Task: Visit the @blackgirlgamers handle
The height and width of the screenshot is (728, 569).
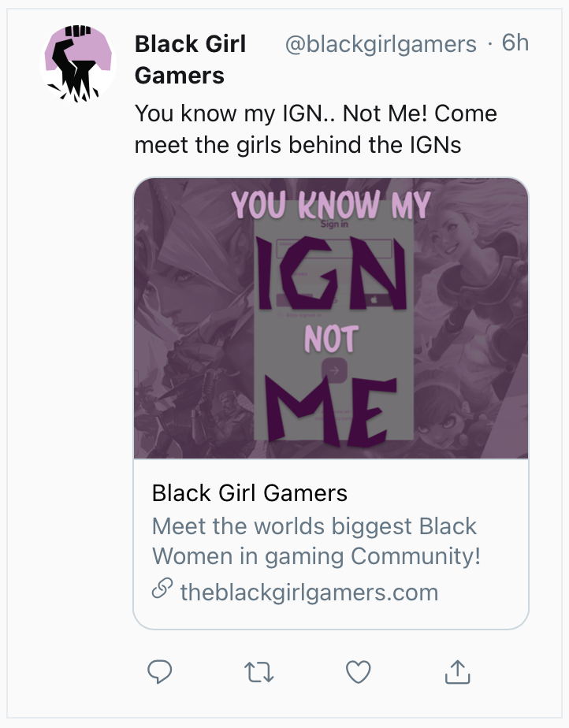Action: (381, 45)
